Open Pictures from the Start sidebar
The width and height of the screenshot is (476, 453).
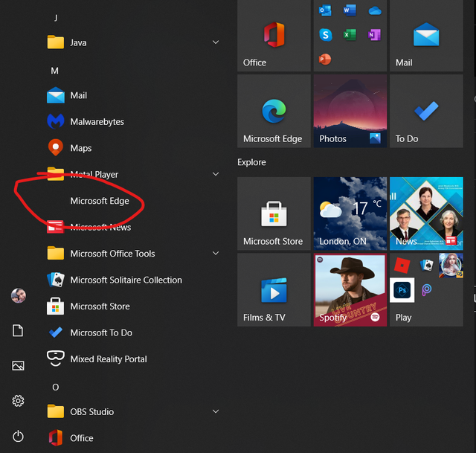click(x=18, y=365)
